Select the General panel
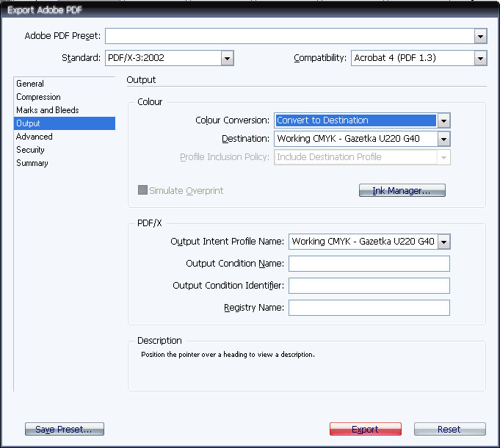This screenshot has width=500, height=448. [x=30, y=84]
